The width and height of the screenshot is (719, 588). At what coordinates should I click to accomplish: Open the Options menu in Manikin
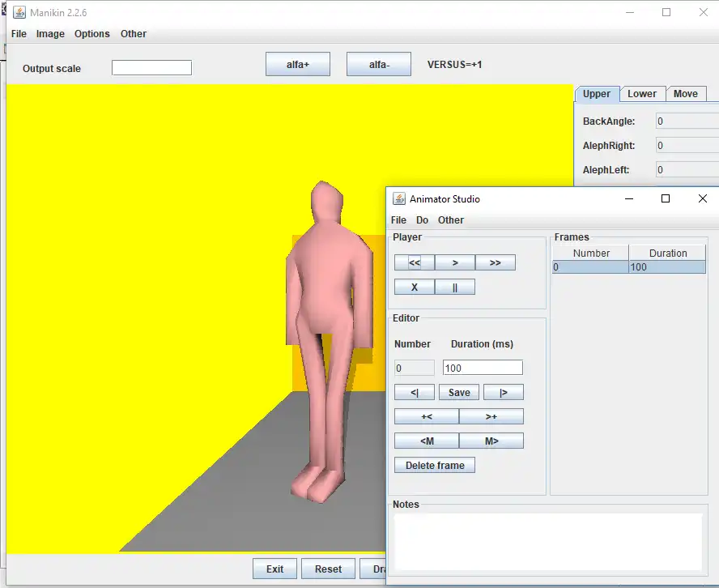point(92,34)
